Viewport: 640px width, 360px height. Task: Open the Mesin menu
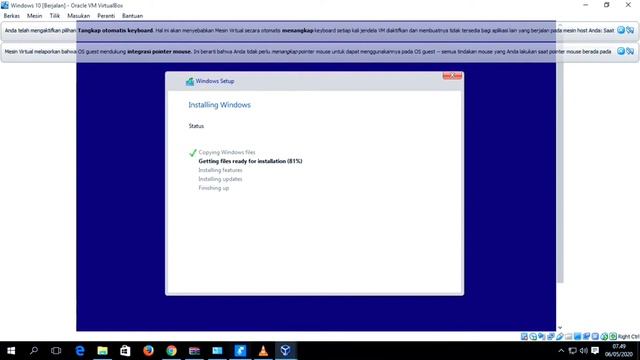[34, 16]
